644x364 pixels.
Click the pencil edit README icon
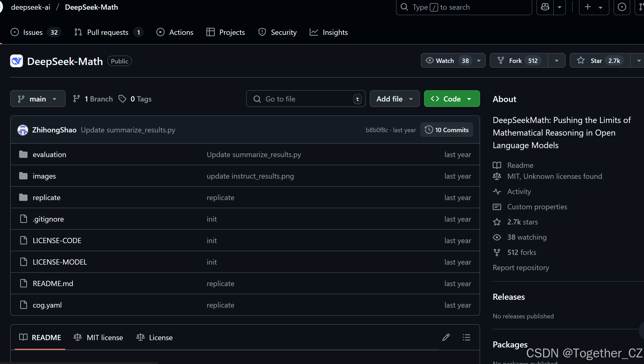point(446,337)
